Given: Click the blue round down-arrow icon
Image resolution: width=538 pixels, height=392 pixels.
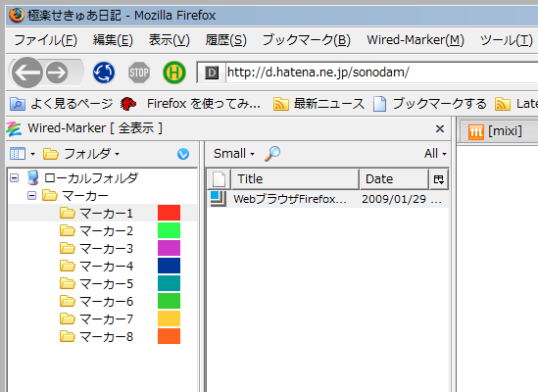Looking at the screenshot, I should coord(183,154).
